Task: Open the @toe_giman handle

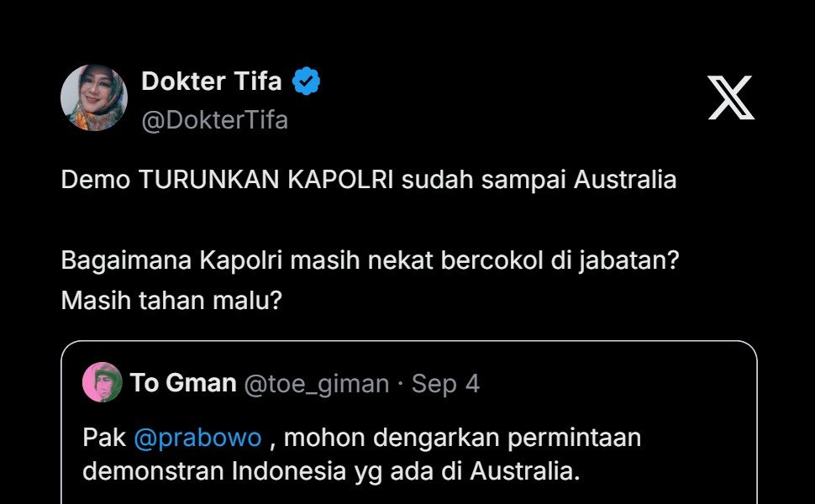Action: pyautogui.click(x=317, y=384)
